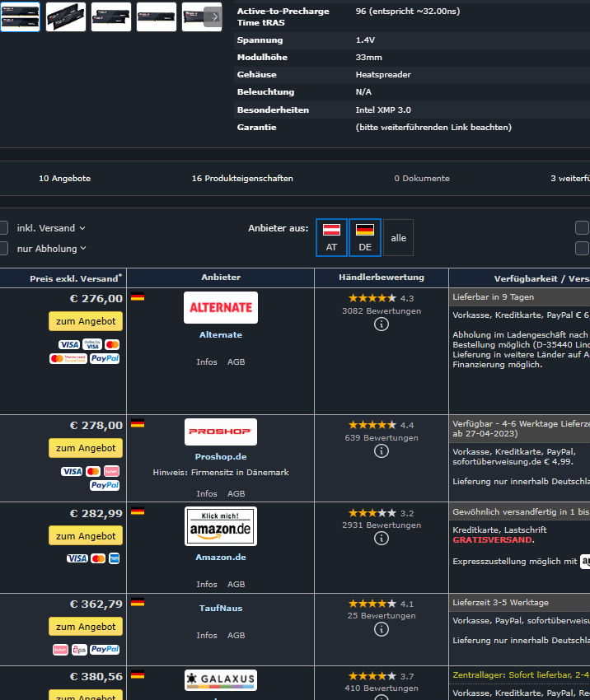This screenshot has height=700, width=590.
Task: Open the TaufNaus vendor link
Action: point(221,608)
